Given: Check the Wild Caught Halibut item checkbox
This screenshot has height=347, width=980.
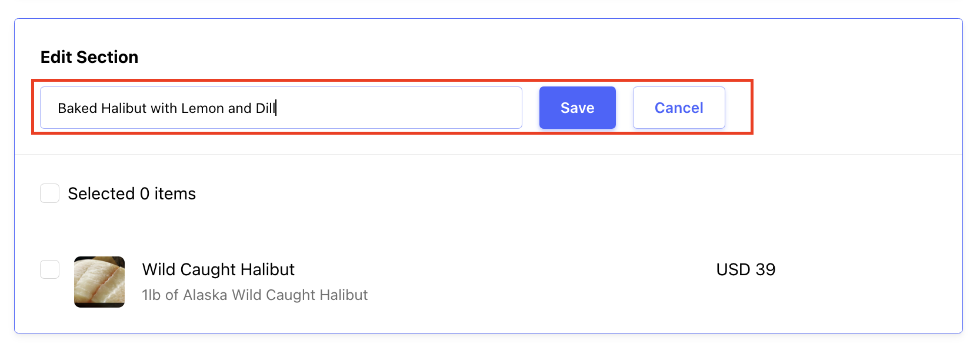Looking at the screenshot, I should click(49, 269).
